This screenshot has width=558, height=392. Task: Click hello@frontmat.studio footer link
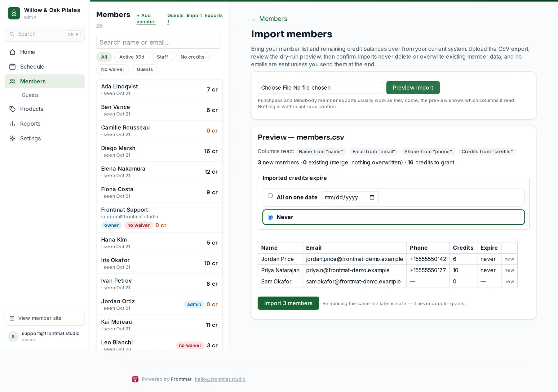pos(220,379)
